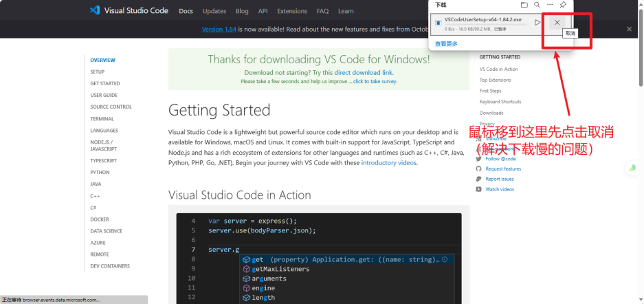
Task: Jump to VS Code in Action section
Action: click(498, 69)
